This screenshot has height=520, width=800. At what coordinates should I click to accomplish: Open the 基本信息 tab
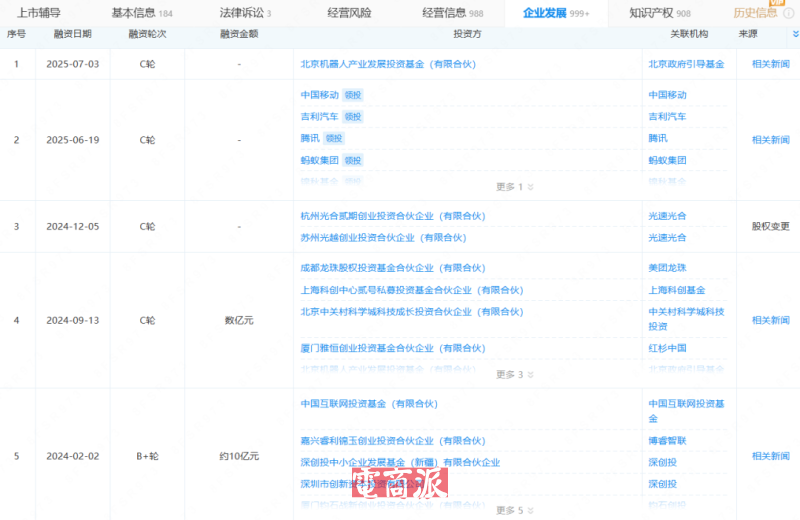tap(140, 13)
